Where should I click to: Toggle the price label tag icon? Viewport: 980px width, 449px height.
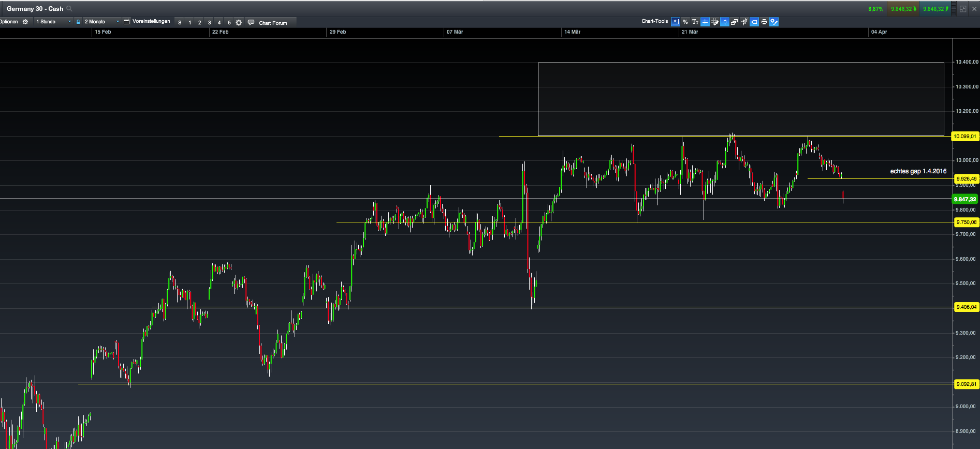tap(754, 22)
